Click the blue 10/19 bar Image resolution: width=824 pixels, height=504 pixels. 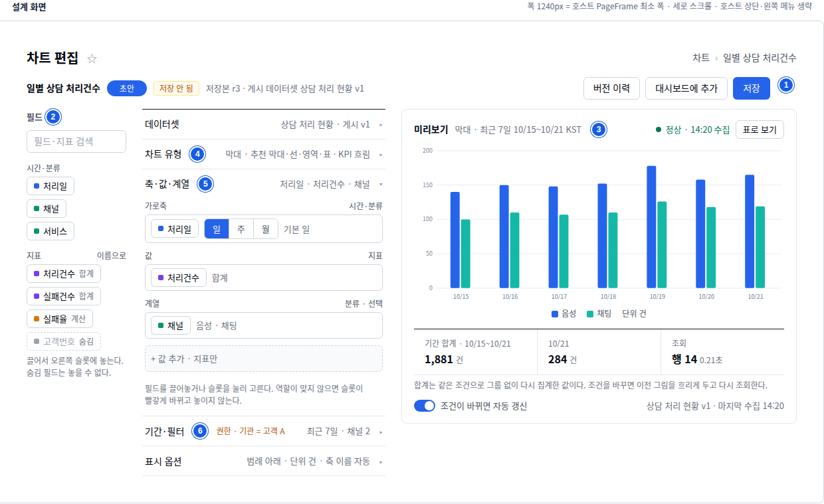point(651,227)
